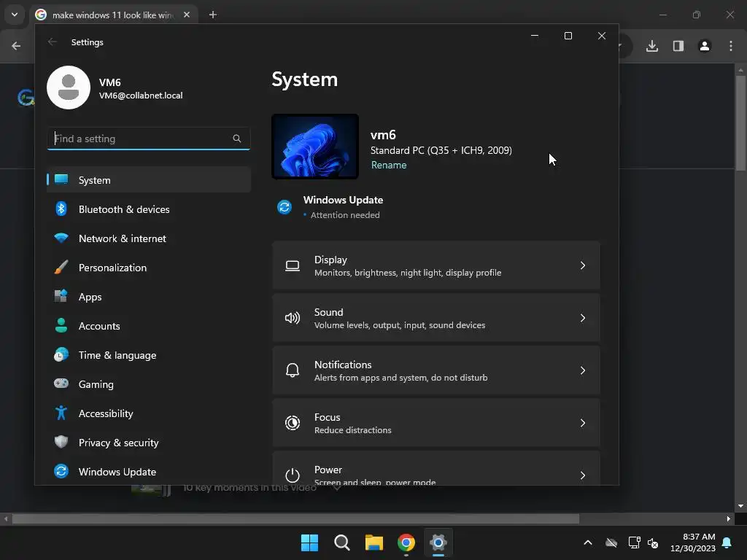Image resolution: width=747 pixels, height=560 pixels.
Task: Open a new Chrome tab
Action: 213,15
